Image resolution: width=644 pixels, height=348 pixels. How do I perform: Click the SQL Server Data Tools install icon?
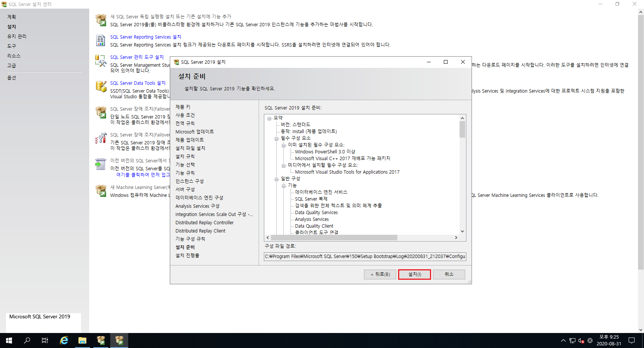click(101, 87)
